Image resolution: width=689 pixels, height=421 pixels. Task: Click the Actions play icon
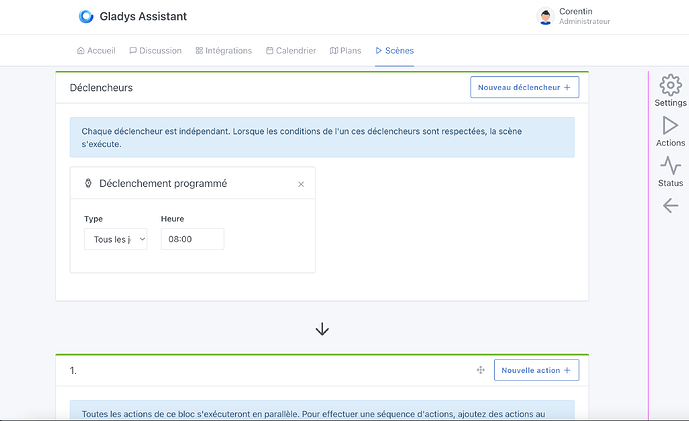(x=670, y=126)
